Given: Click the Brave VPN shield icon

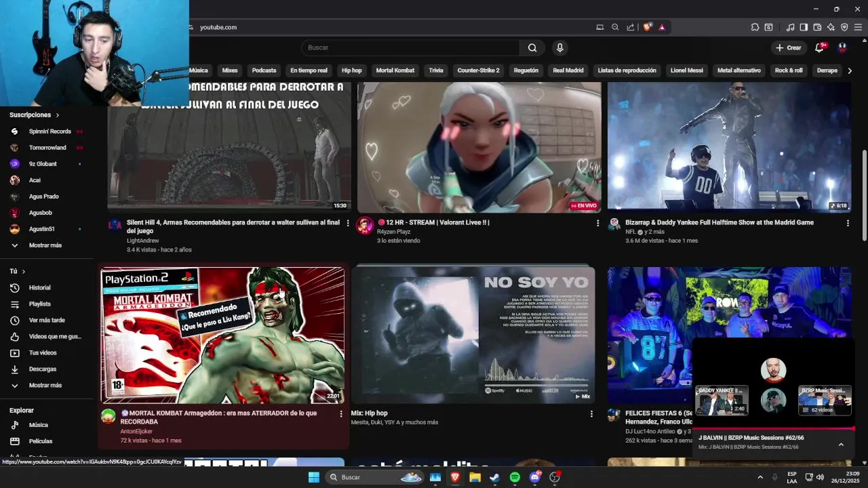Looking at the screenshot, I should point(844,27).
